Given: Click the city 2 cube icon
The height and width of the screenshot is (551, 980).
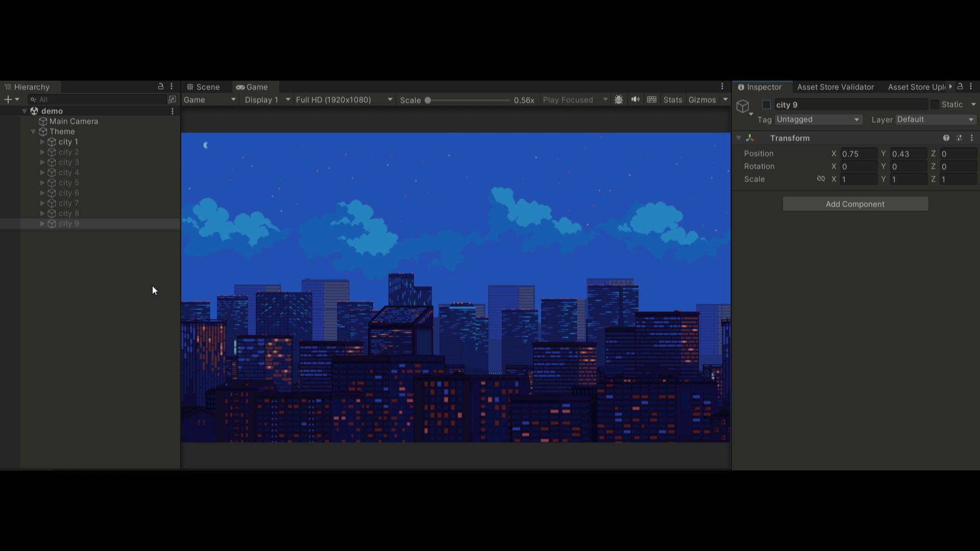Looking at the screenshot, I should 52,152.
